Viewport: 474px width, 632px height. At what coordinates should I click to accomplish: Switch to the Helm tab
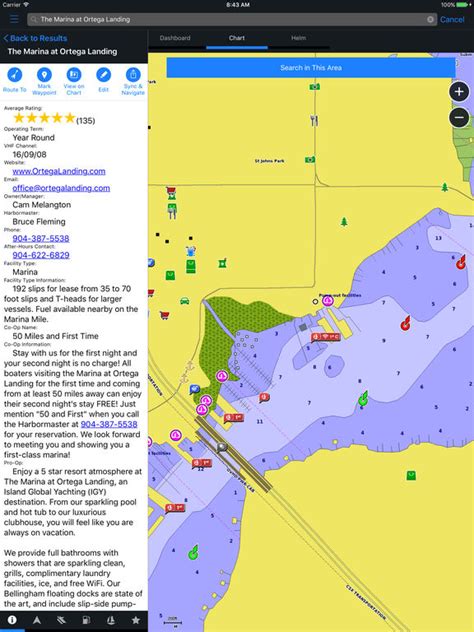299,38
